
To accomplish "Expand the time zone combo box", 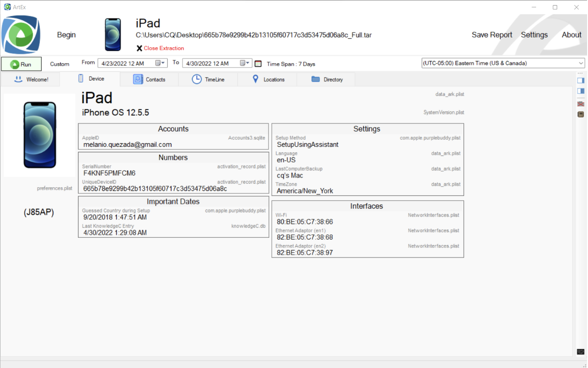I will point(581,63).
